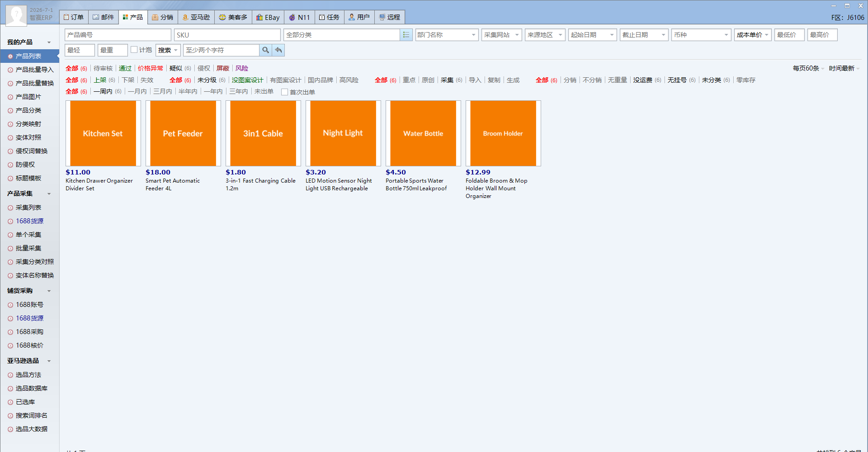Click the user profile avatar icon
Image resolution: width=868 pixels, height=452 pixels.
click(16, 15)
